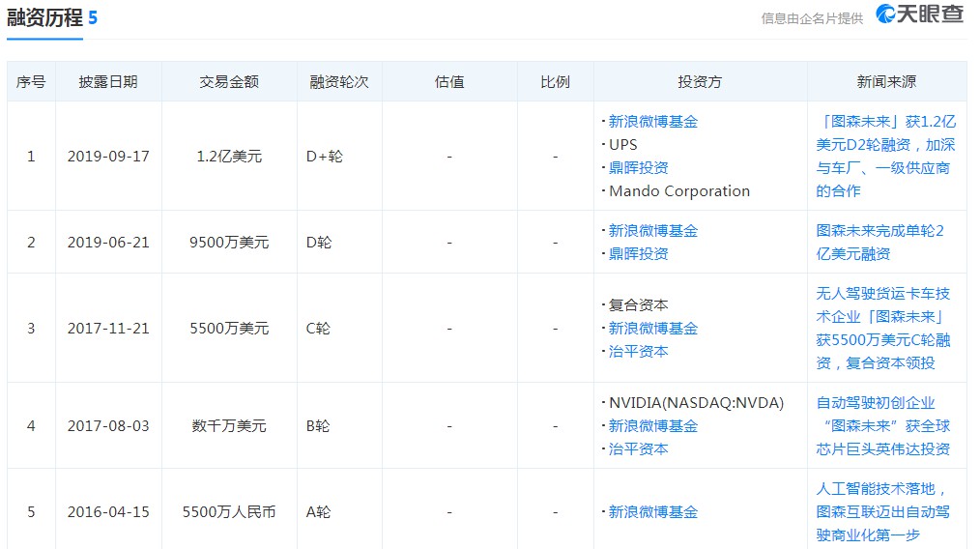The image size is (980, 549).
Task: Open 鼎晖投资 investor in D+轮 row
Action: (638, 167)
